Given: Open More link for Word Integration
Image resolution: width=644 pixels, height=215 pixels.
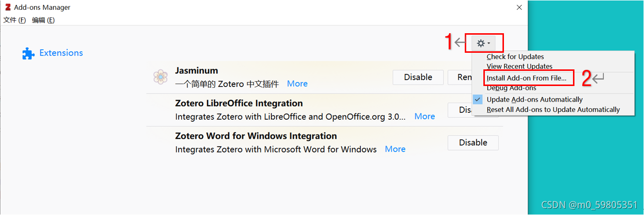Looking at the screenshot, I should (x=395, y=149).
